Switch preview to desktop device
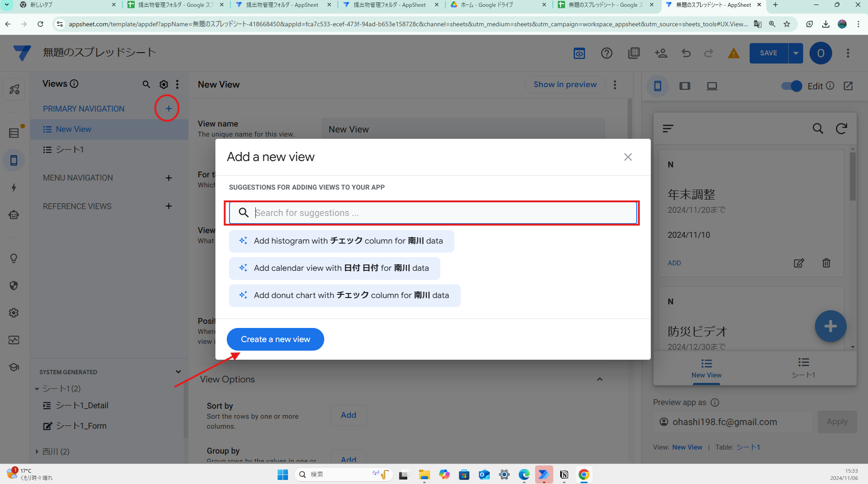The width and height of the screenshot is (868, 484). pyautogui.click(x=712, y=86)
